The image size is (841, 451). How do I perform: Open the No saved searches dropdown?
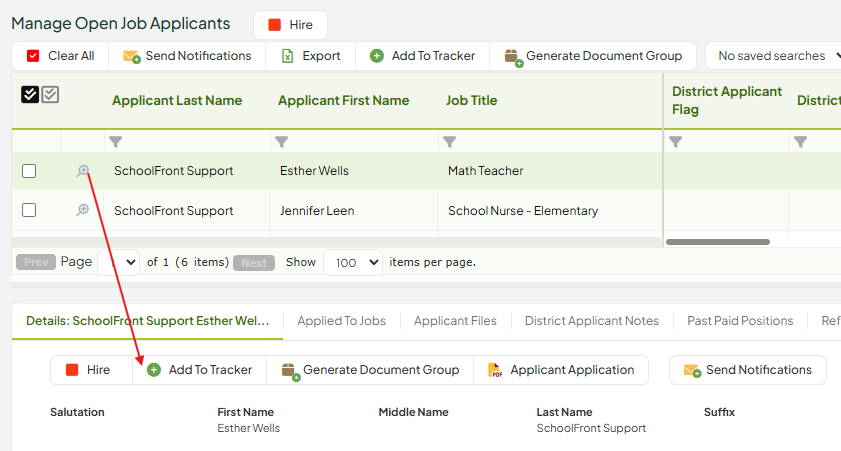[x=775, y=56]
